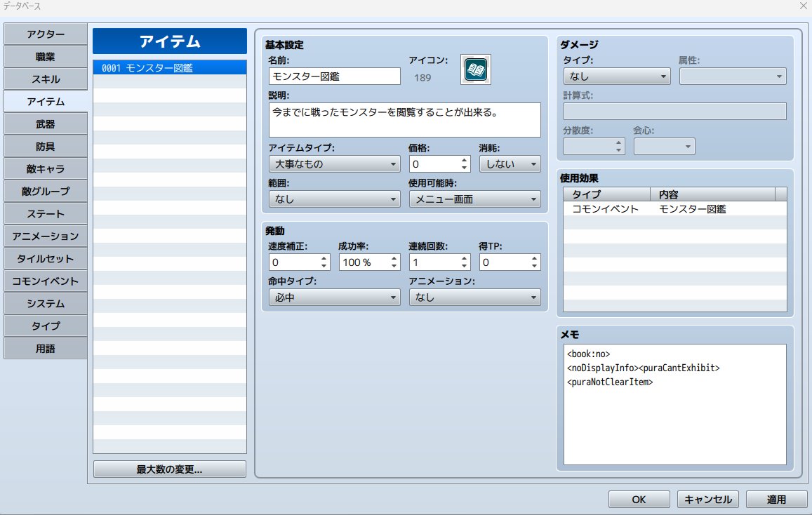Switch to the コモンイベント tab
This screenshot has width=812, height=515.
[46, 281]
